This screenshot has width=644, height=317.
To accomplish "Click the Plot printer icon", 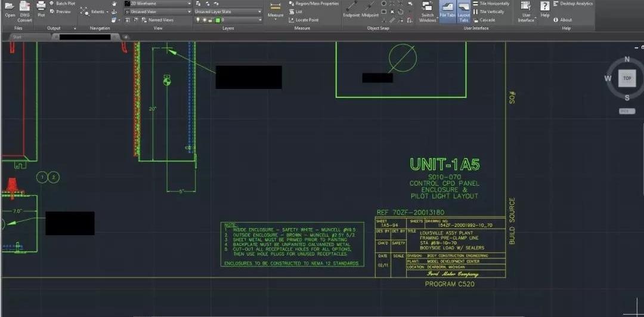I will [x=41, y=7].
